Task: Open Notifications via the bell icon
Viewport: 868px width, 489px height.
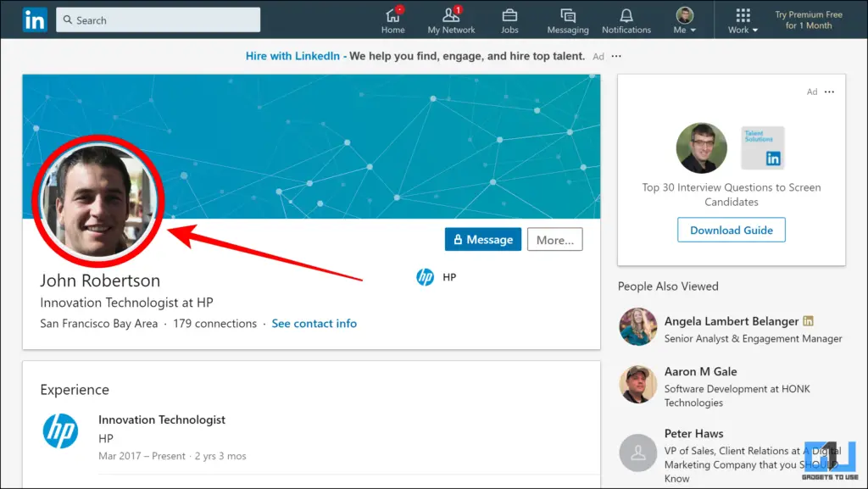Action: (x=626, y=14)
